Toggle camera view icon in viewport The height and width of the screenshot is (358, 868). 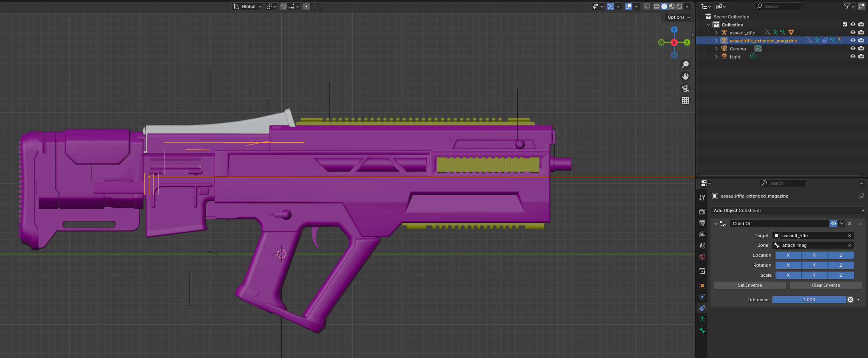685,88
